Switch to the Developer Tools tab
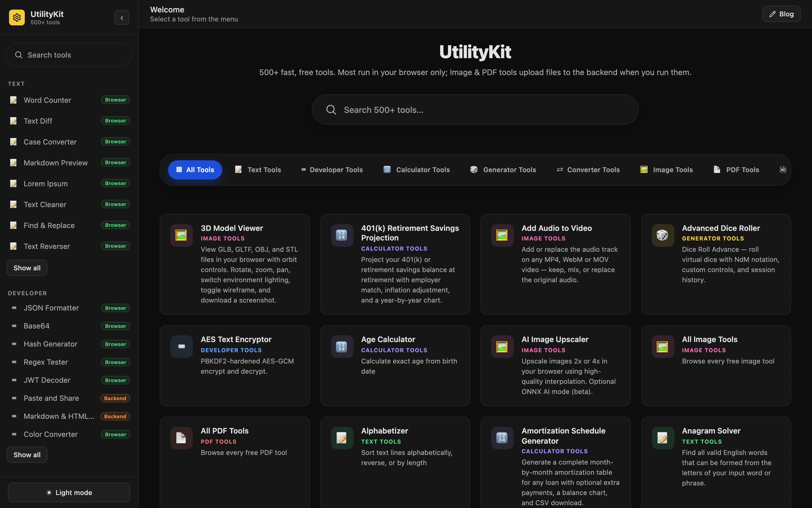Screen dimensions: 812x508 click(x=332, y=170)
